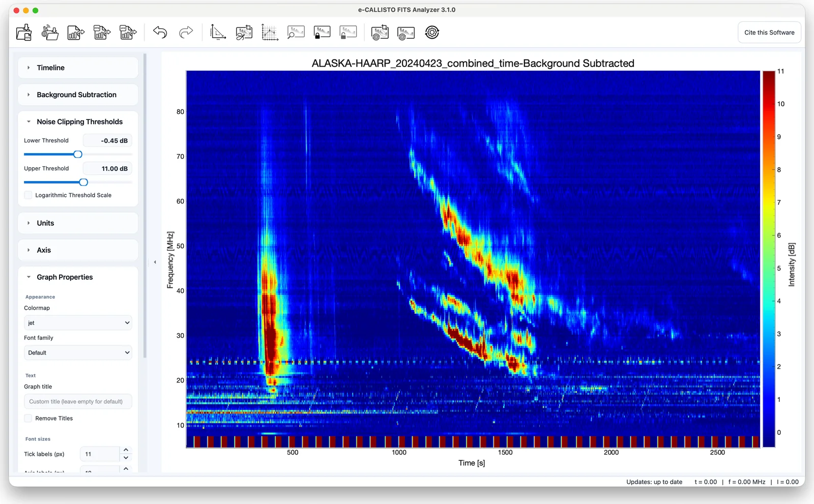Expand the Background Subtraction section

click(78, 95)
